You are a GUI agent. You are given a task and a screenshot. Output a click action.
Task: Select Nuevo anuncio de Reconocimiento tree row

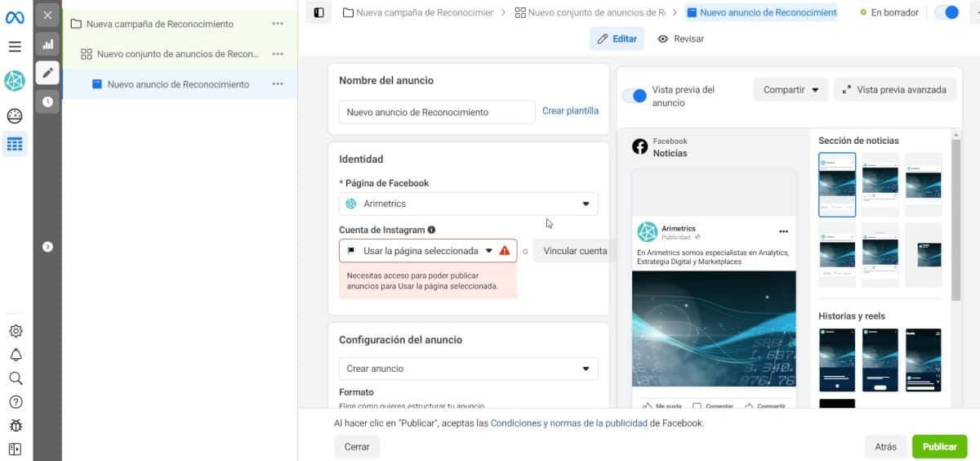pos(180,84)
